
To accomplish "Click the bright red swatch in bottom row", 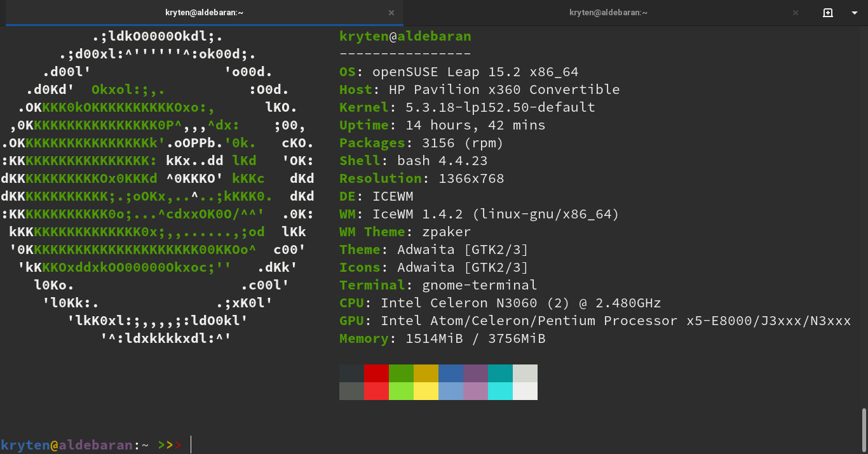I will [376, 391].
